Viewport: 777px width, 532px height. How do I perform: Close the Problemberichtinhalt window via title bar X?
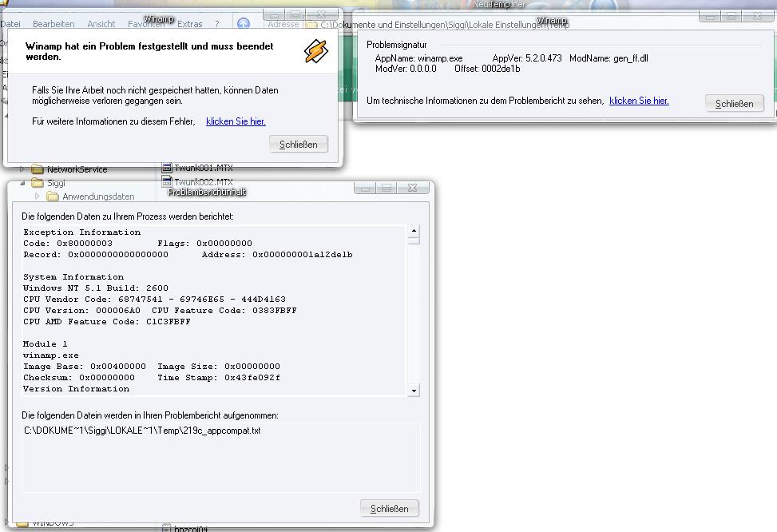pos(412,188)
